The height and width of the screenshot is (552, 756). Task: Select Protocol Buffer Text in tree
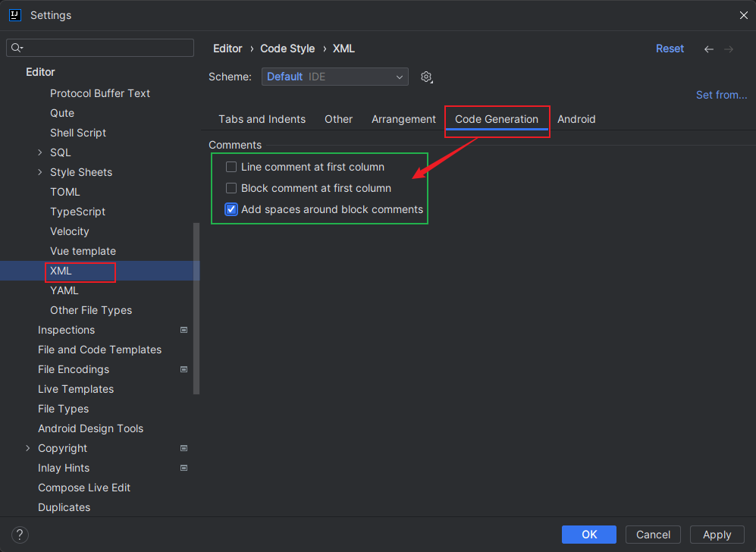click(100, 93)
